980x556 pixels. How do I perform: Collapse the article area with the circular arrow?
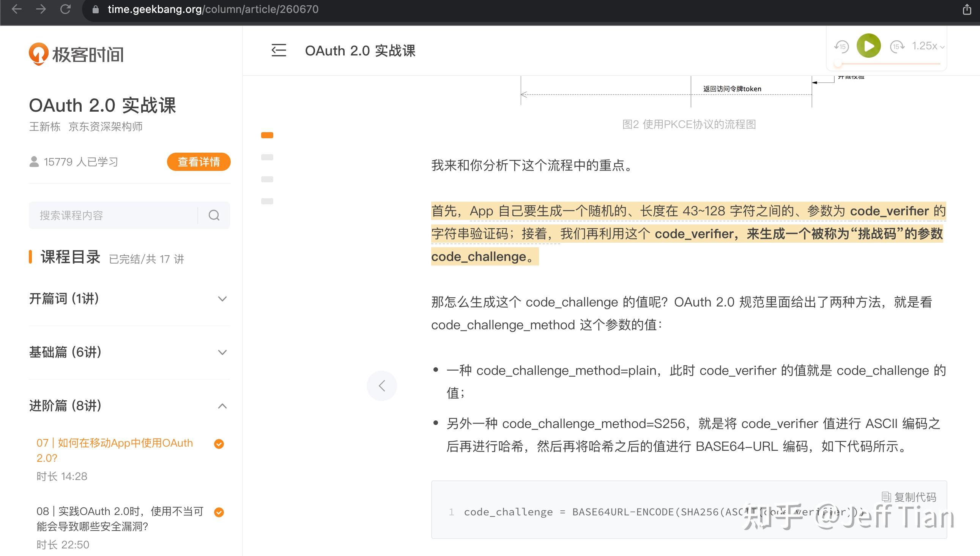[x=381, y=386]
